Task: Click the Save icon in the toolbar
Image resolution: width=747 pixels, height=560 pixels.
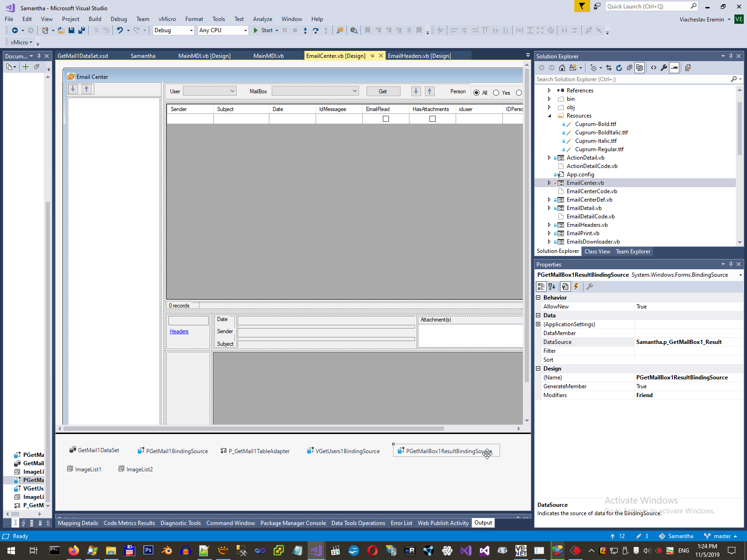Action: (71, 30)
